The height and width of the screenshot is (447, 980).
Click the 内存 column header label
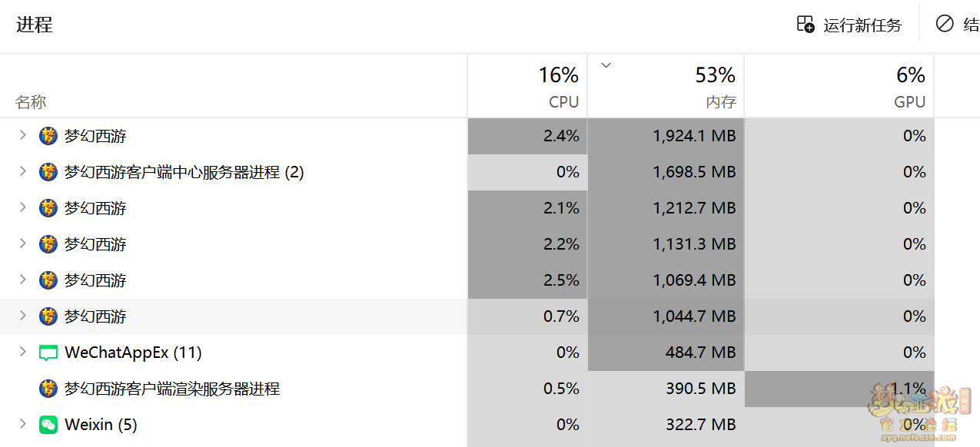coord(720,102)
